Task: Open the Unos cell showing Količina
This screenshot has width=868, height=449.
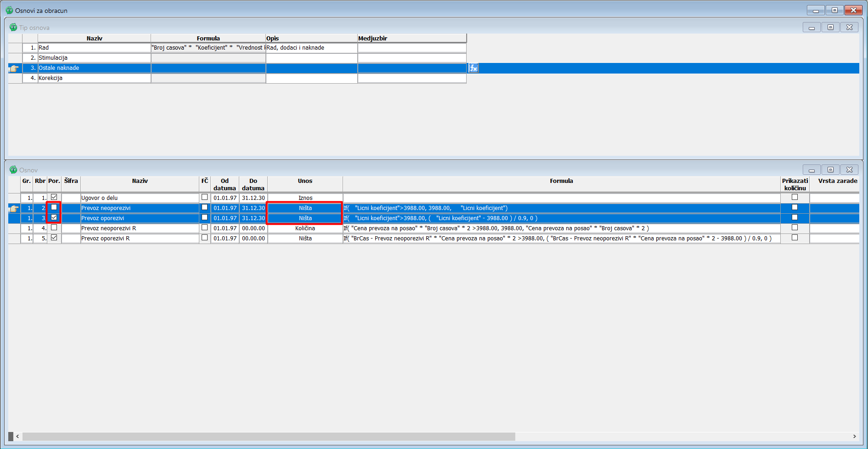Action: click(305, 228)
